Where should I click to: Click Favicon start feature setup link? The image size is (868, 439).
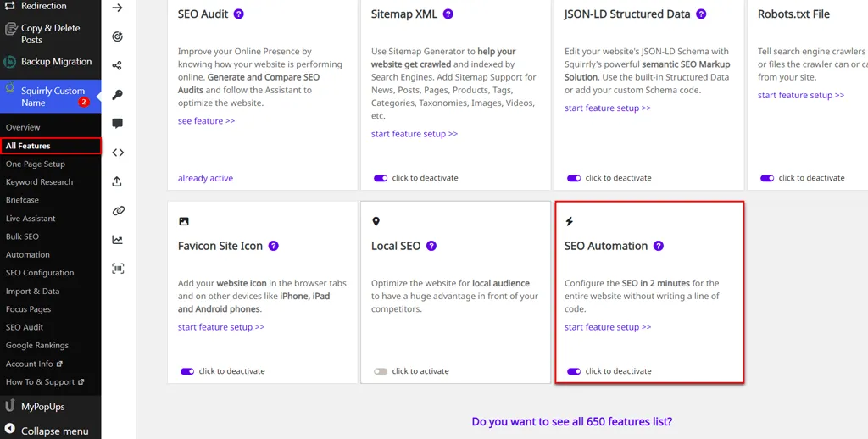point(221,327)
